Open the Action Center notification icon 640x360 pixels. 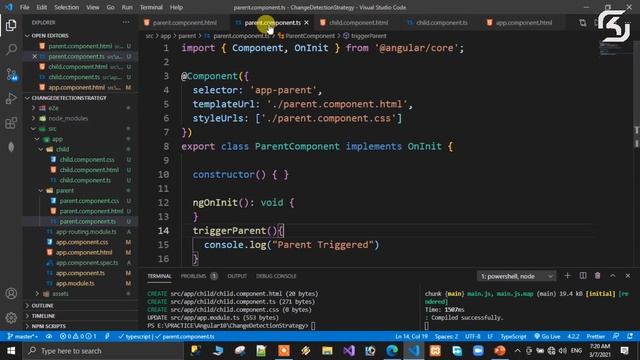[624, 351]
